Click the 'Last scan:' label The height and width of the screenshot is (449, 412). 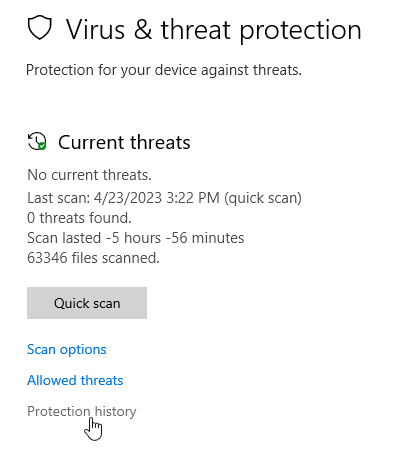pos(59,198)
